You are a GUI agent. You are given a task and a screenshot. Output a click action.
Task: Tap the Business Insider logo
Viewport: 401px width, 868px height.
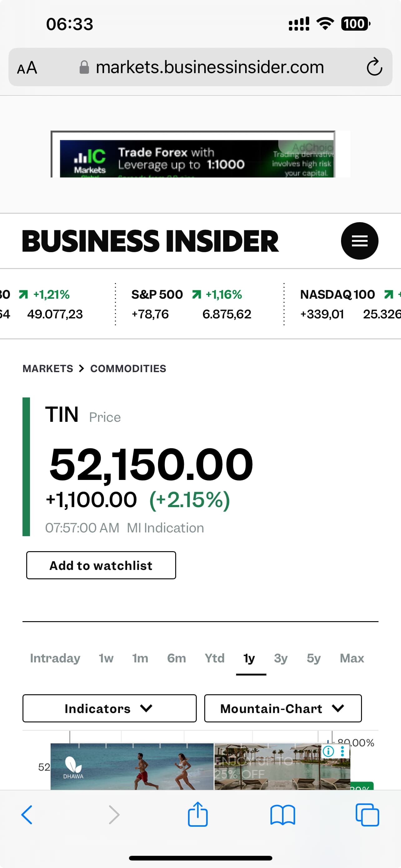tap(150, 241)
